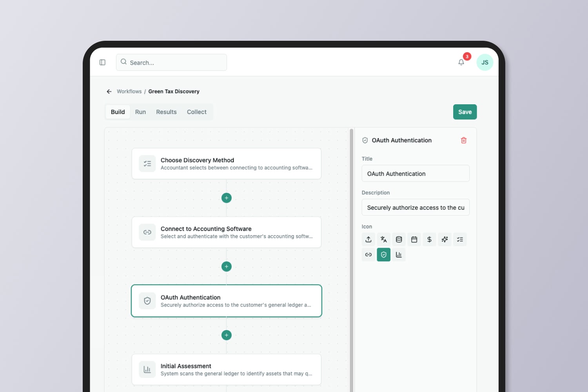Edit the Title field in the right panel
Viewport: 588px width, 392px height.
[415, 173]
